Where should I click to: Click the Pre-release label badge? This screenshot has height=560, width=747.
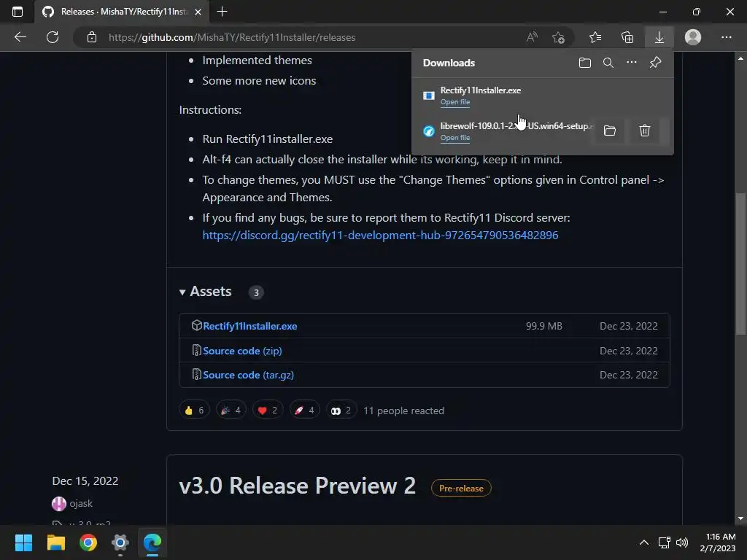click(x=461, y=488)
